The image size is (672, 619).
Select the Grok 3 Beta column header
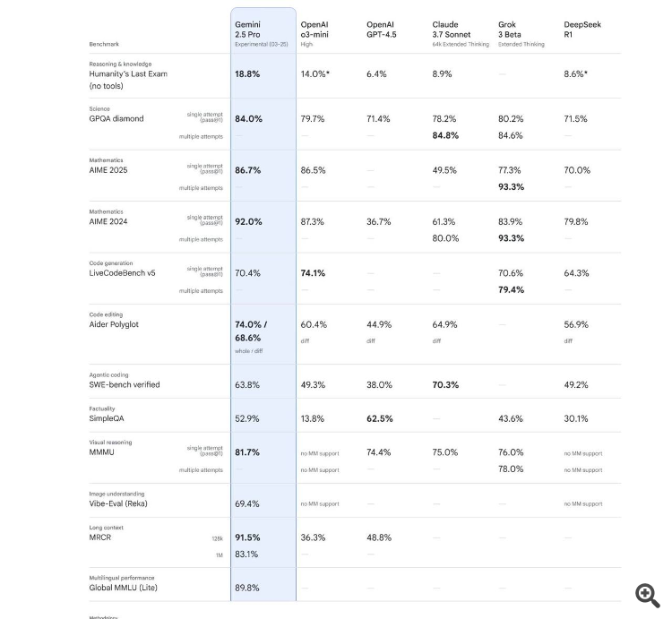[x=510, y=30]
